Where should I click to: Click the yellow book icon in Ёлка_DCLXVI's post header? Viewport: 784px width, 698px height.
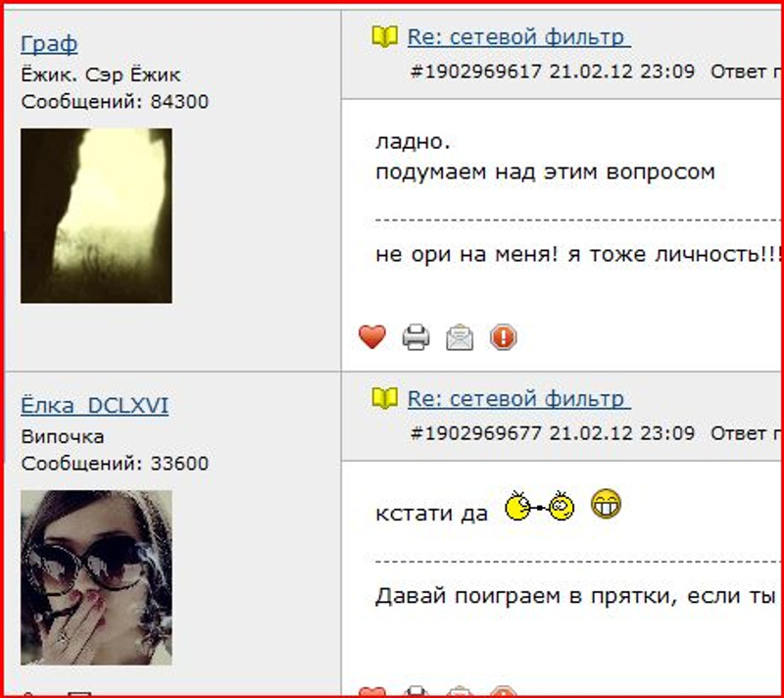384,398
